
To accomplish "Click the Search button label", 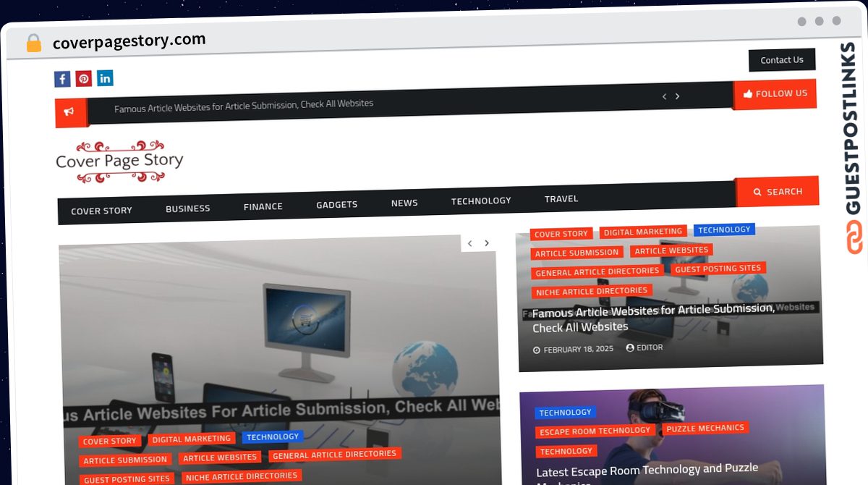I will click(x=785, y=192).
